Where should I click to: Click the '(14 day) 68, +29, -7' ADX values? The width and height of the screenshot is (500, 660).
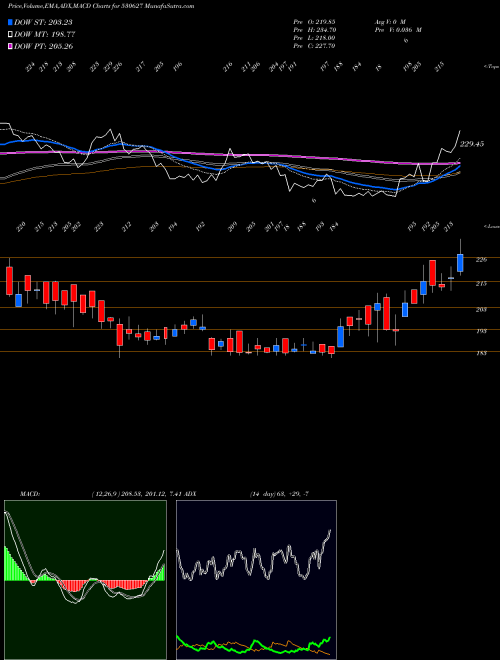[279, 493]
